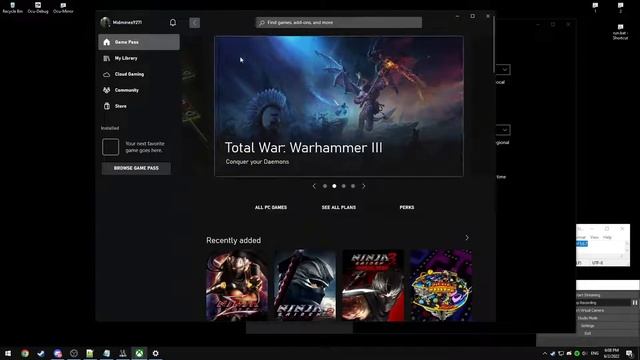Screen dimensions: 640x360
Task: Open Store in the sidebar
Action: click(x=139, y=106)
